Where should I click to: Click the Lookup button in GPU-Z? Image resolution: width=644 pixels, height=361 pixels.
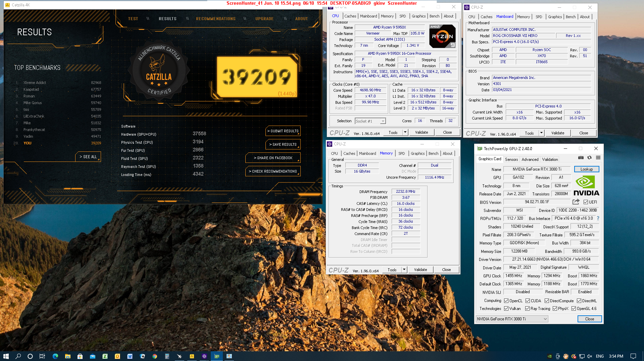(586, 169)
